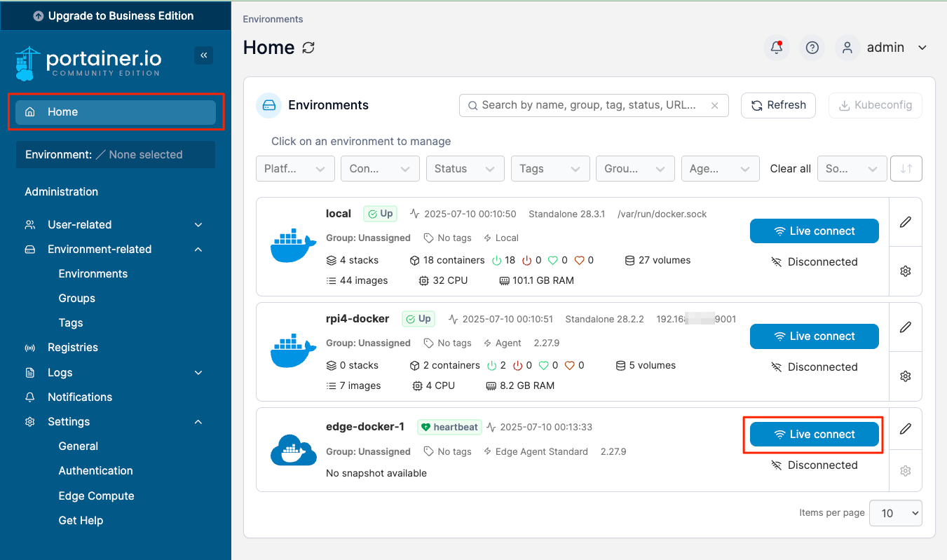Go to Home in the sidebar
This screenshot has height=560, width=947.
coord(116,112)
